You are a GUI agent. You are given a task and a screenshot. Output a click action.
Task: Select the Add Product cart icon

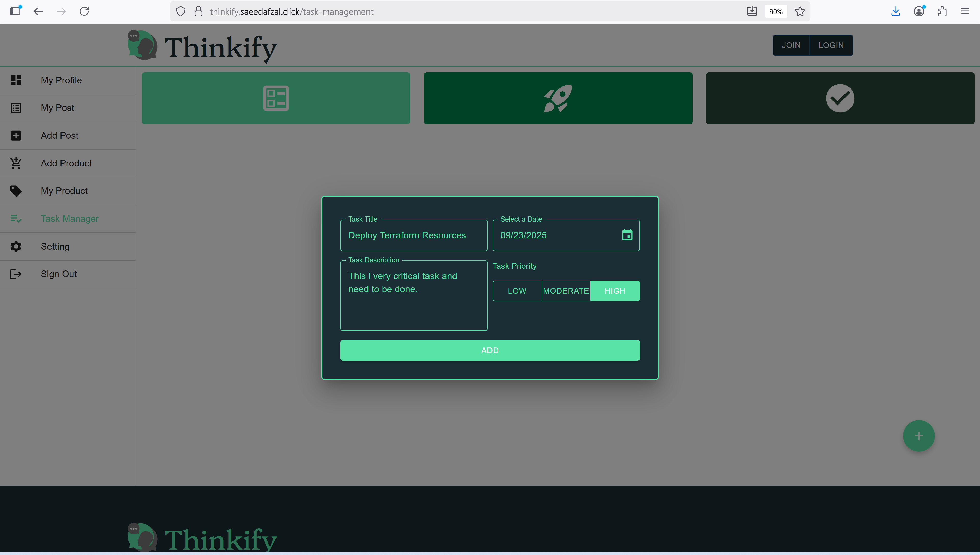[x=16, y=163]
